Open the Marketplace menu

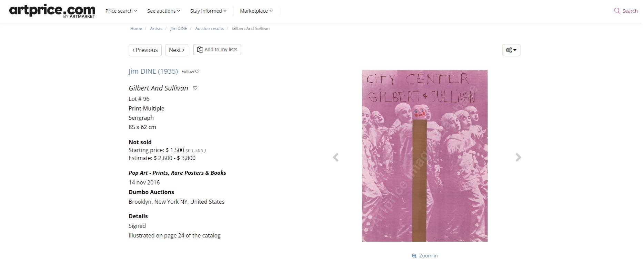(x=256, y=11)
